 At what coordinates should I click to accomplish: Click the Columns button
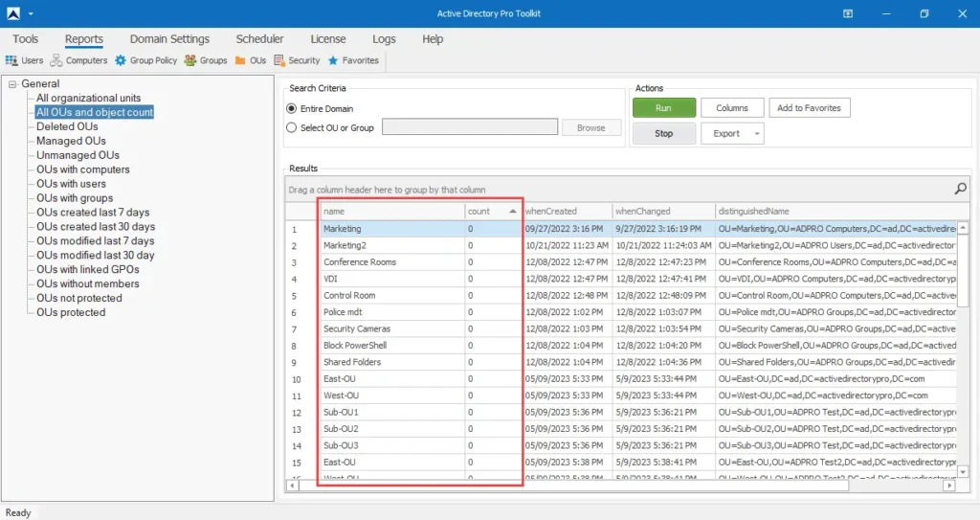click(x=732, y=107)
